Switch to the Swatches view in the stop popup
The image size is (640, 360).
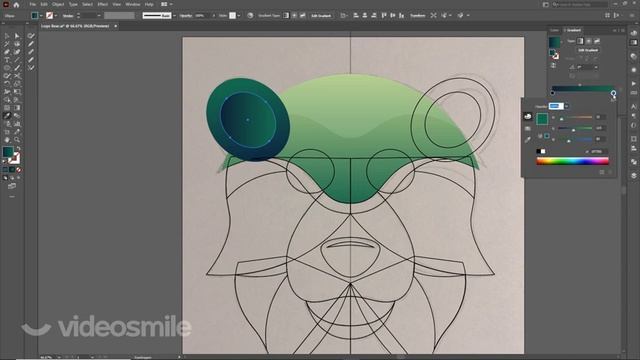tap(528, 129)
